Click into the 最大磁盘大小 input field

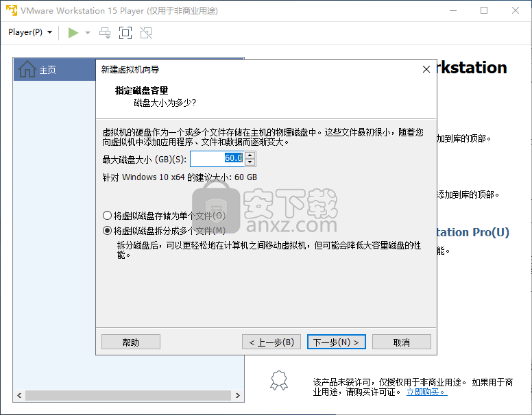(x=217, y=158)
